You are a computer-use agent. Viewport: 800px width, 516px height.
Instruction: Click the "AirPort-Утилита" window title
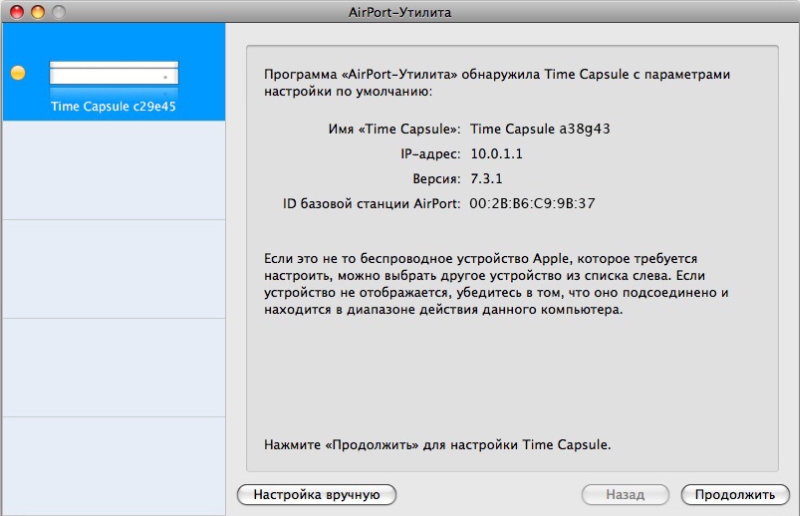(400, 11)
